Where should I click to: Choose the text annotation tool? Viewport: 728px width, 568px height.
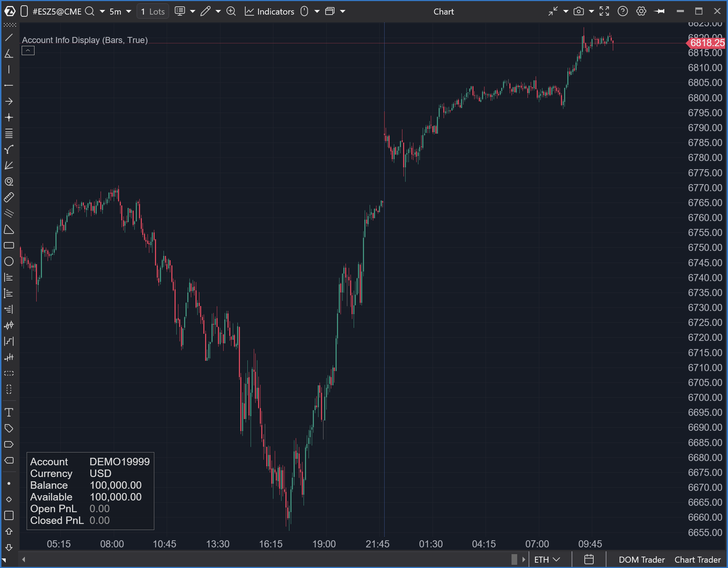9,412
